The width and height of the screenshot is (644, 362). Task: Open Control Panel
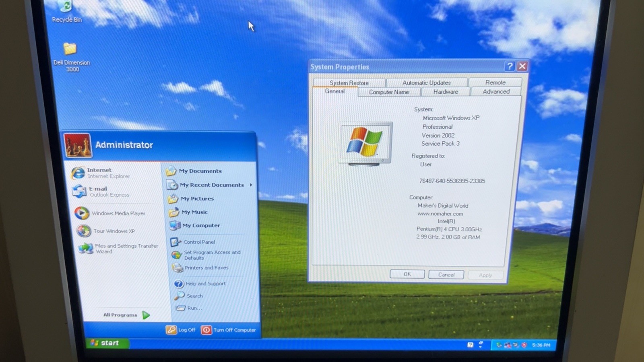coord(193,242)
